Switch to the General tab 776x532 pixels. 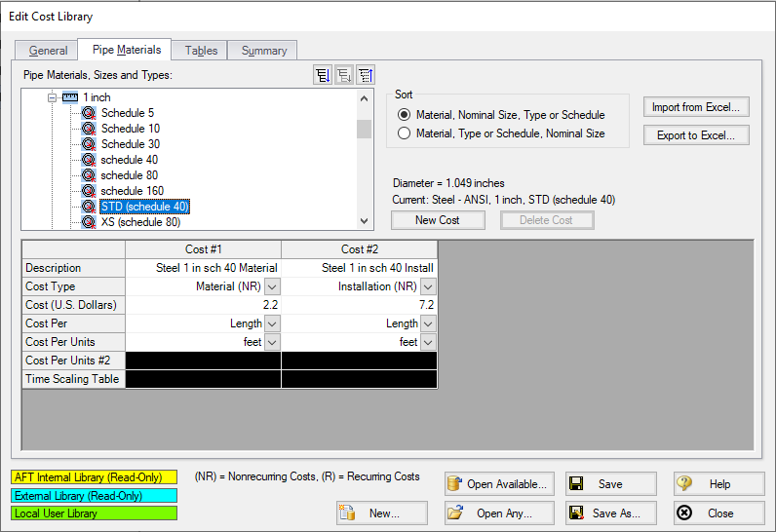48,51
